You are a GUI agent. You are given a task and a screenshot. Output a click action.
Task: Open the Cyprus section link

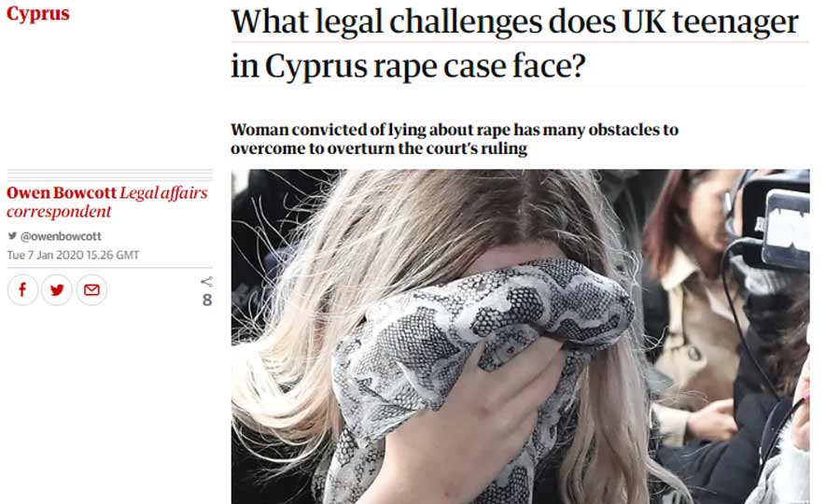[x=38, y=13]
